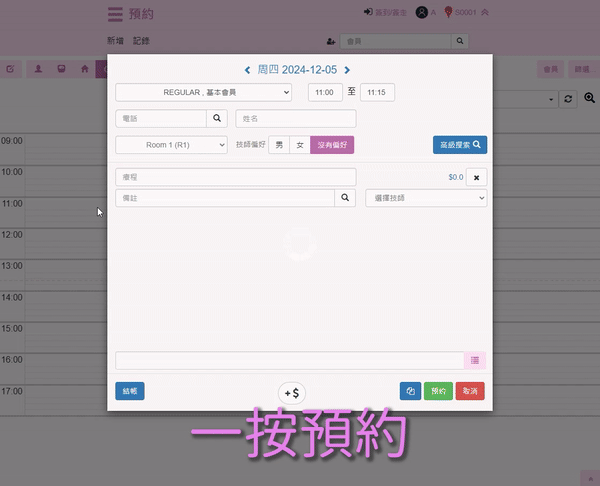Focus the phone number input field

click(161, 118)
